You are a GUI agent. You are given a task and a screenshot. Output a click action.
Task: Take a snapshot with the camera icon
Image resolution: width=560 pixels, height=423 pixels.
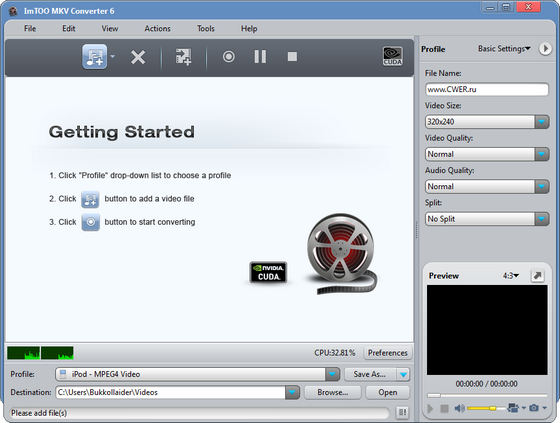click(x=534, y=408)
